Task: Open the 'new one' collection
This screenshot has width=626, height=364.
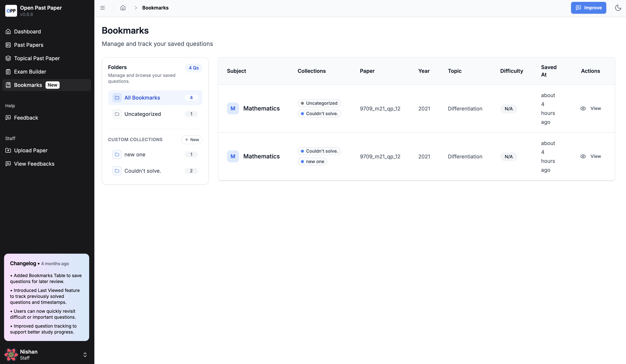Action: coord(155,155)
